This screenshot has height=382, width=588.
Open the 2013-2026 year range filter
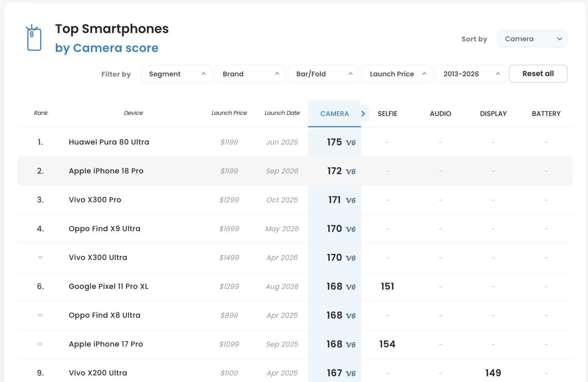tap(470, 74)
